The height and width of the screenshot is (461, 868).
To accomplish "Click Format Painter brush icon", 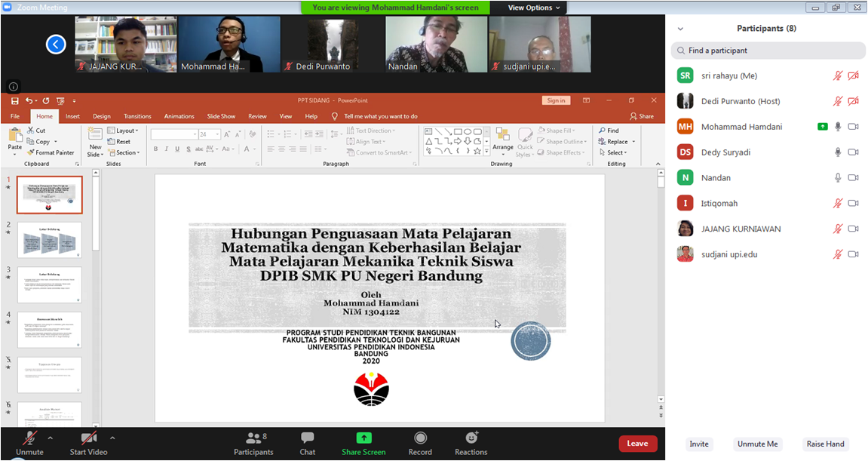I will pyautogui.click(x=30, y=152).
